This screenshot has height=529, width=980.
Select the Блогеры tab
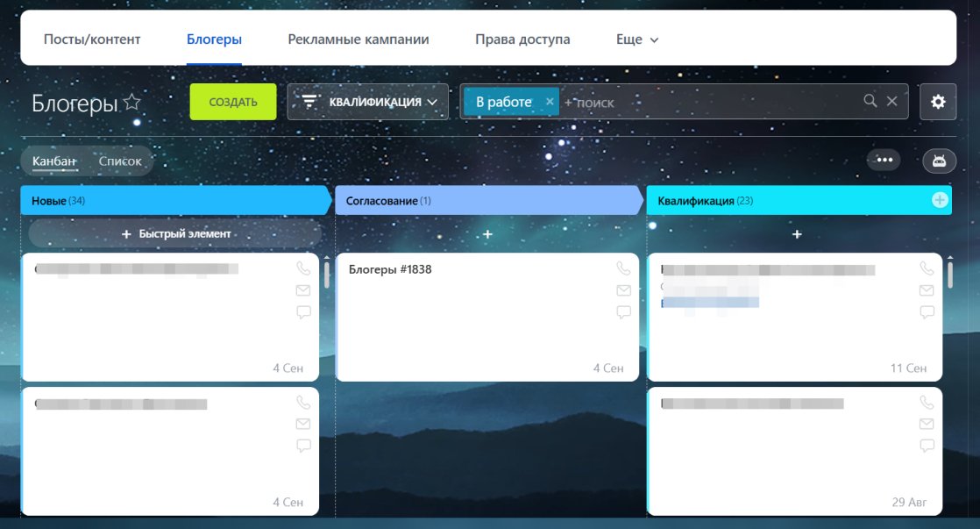(x=214, y=39)
